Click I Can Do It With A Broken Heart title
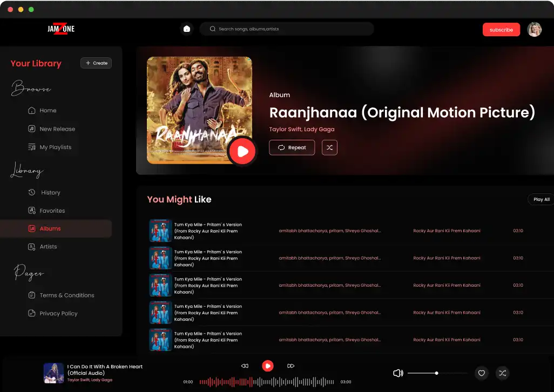The width and height of the screenshot is (554, 392). [105, 370]
